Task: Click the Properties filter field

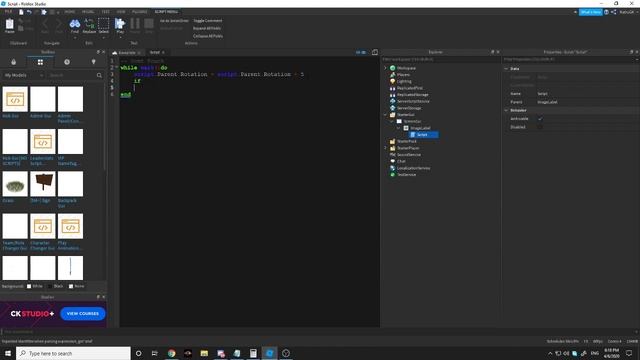Action: point(570,60)
